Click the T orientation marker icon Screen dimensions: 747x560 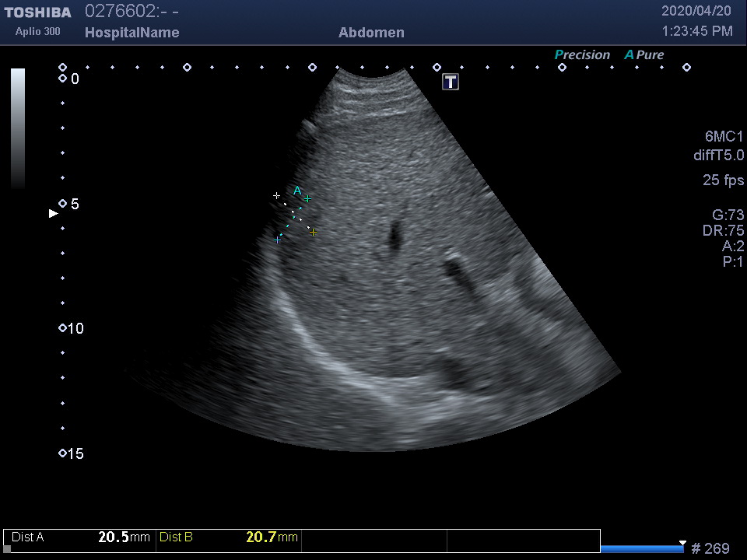click(451, 82)
